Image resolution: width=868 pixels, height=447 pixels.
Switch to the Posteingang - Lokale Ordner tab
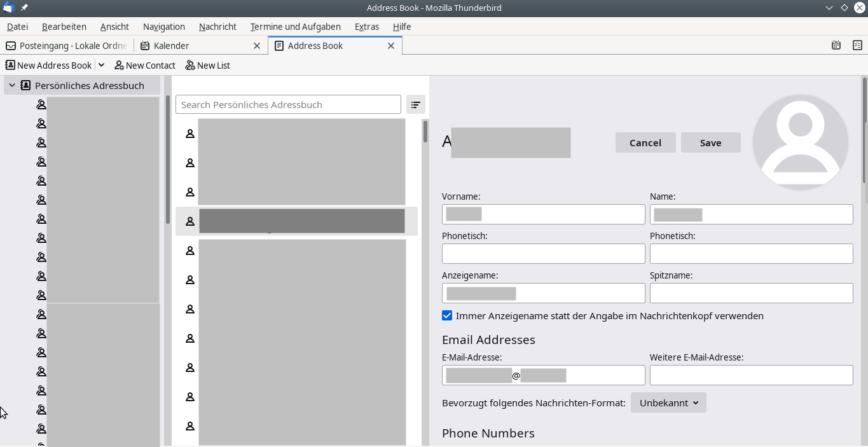67,45
